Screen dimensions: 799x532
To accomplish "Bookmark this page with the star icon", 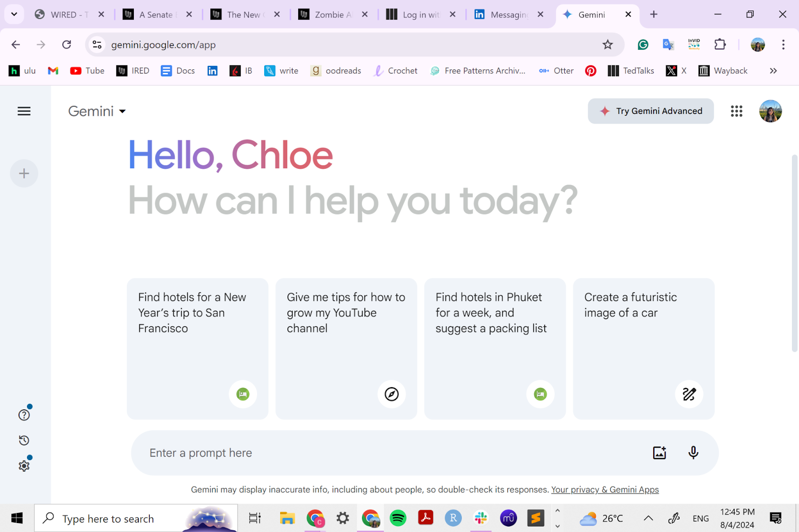I will (x=608, y=44).
